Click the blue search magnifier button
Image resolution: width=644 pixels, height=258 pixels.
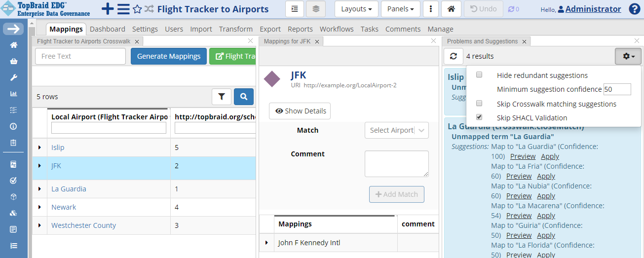[244, 97]
